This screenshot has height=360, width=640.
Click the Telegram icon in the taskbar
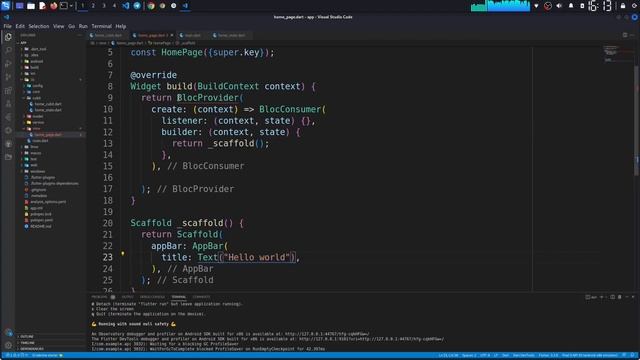137,6
